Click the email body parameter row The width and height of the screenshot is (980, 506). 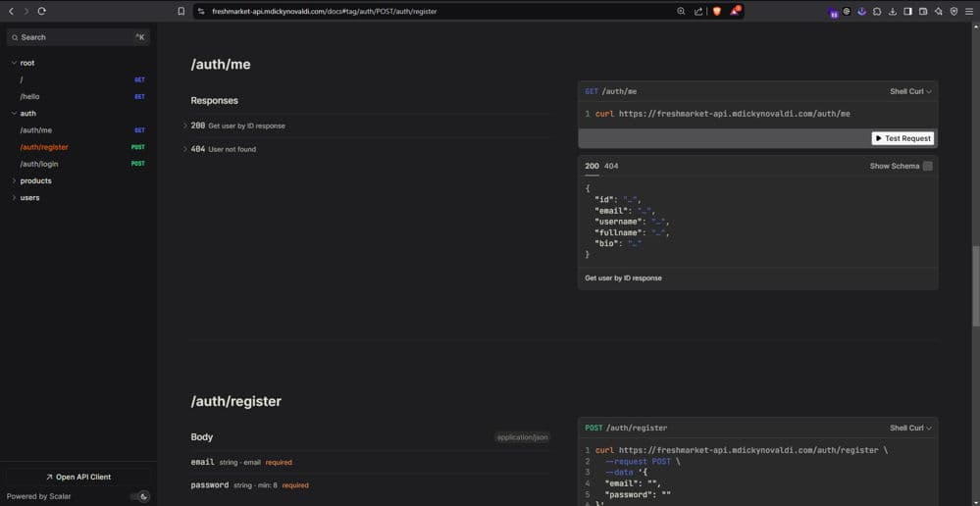click(x=370, y=463)
